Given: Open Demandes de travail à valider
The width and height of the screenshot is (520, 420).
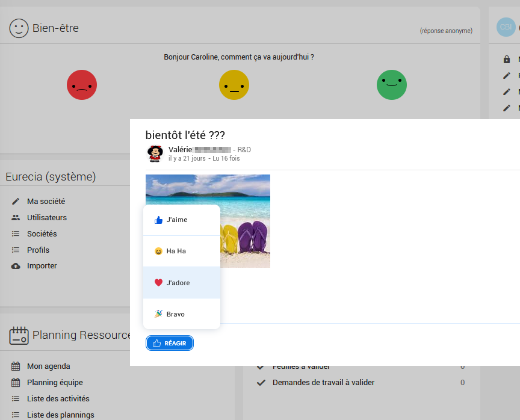Looking at the screenshot, I should 323,383.
